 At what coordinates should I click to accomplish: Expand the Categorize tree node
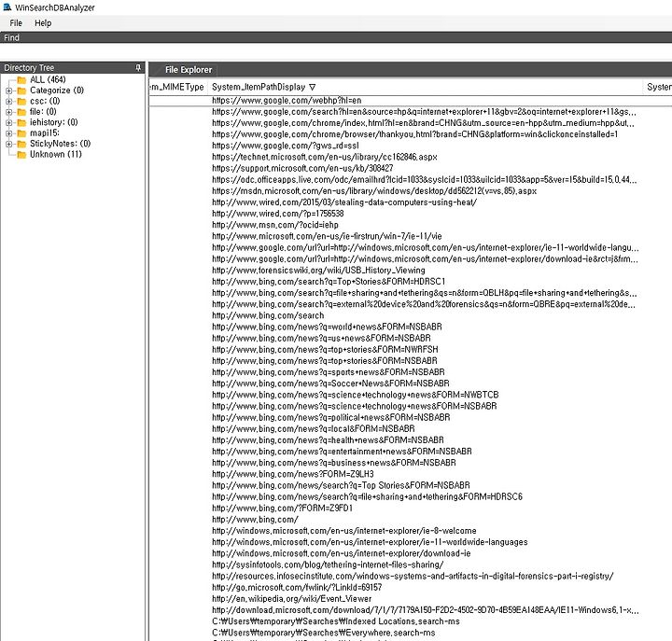(x=8, y=91)
